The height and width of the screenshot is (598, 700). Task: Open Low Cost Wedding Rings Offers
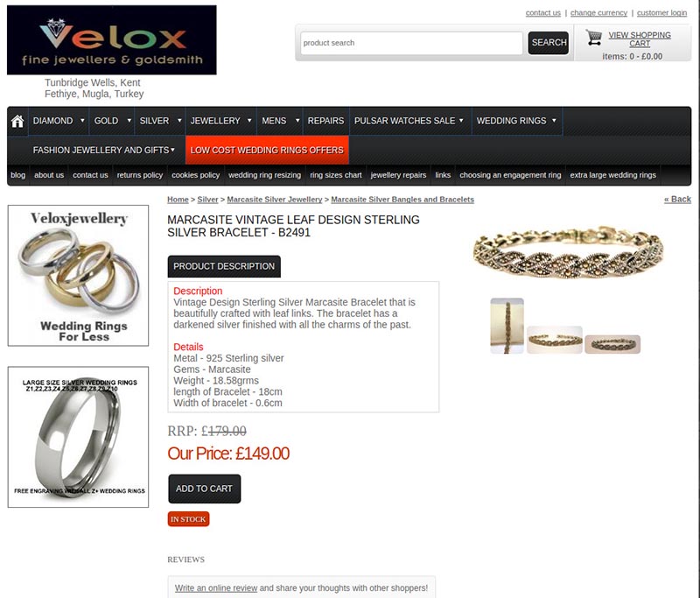(267, 150)
